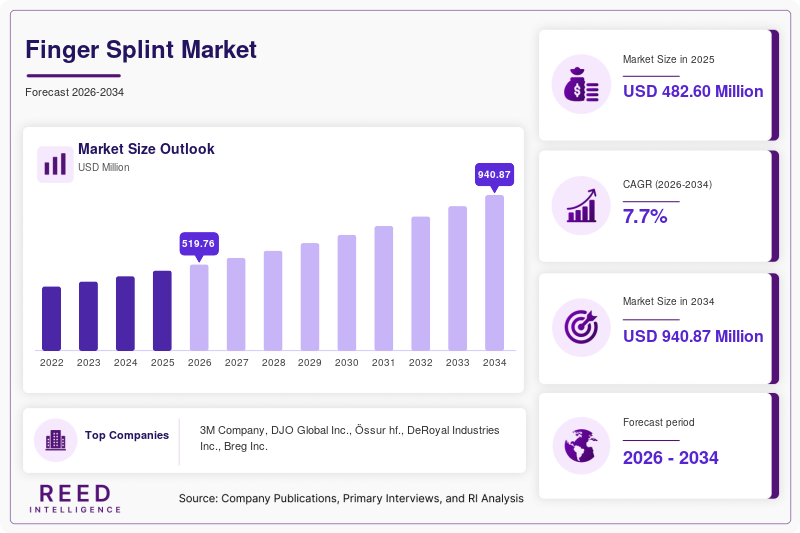
Task: Click the 2025 bar in the chart
Action: pos(162,311)
